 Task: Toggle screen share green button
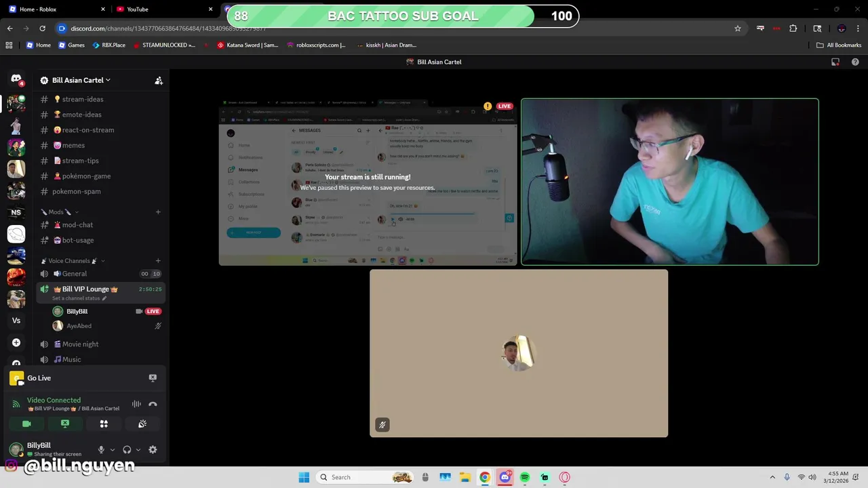coord(65,424)
